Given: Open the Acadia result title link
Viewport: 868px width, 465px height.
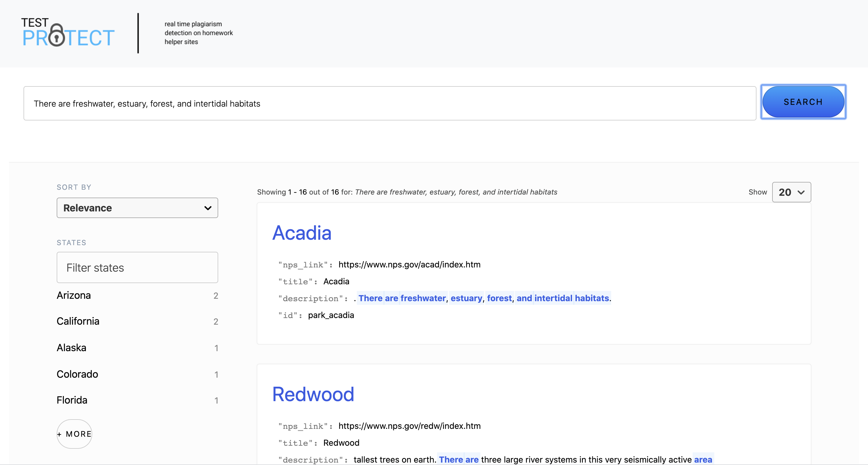Looking at the screenshot, I should (302, 233).
